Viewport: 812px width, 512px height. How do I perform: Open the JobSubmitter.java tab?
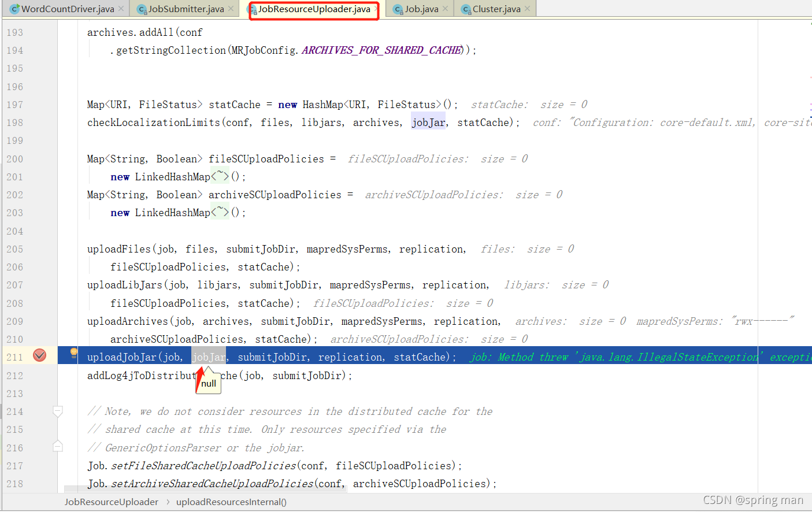point(186,9)
